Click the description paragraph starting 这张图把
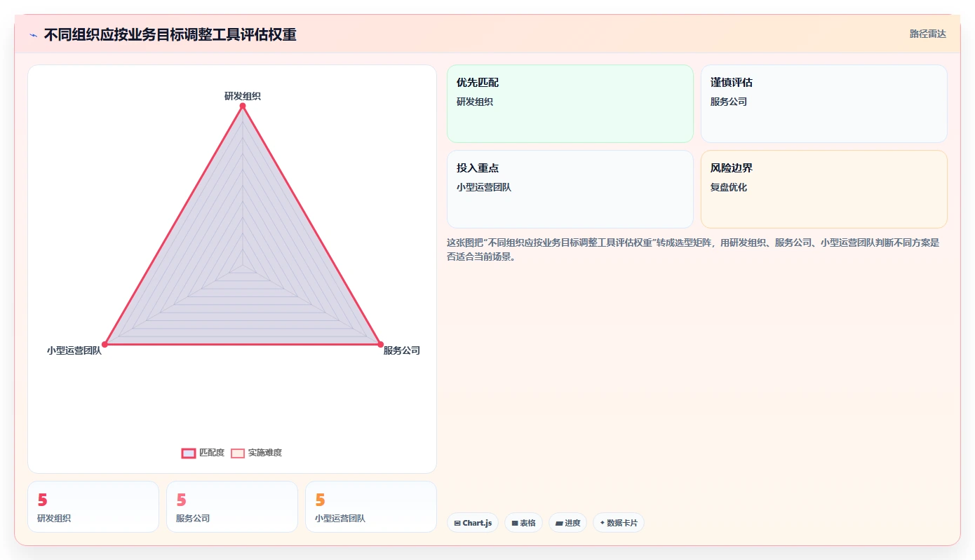The width and height of the screenshot is (975, 560). (x=693, y=250)
